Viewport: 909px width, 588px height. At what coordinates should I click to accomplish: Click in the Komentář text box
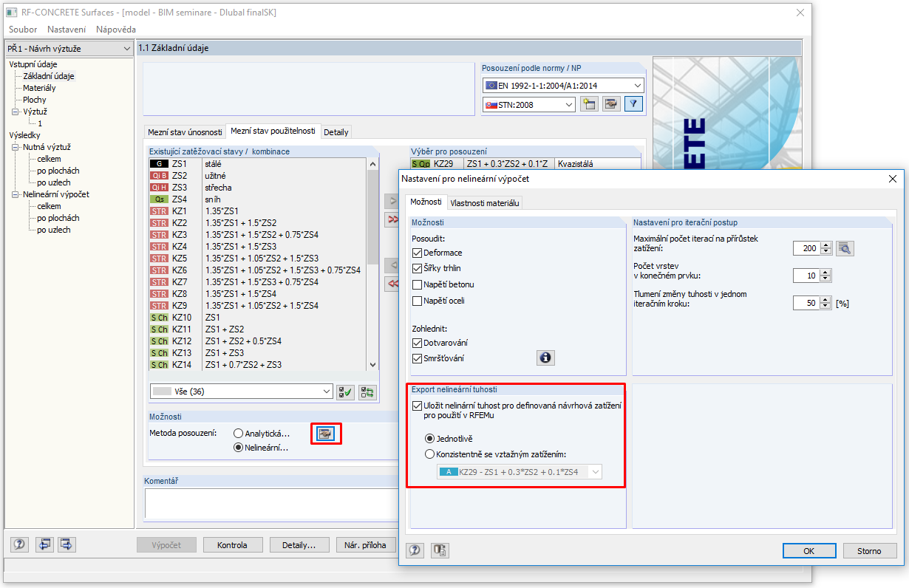click(x=271, y=502)
